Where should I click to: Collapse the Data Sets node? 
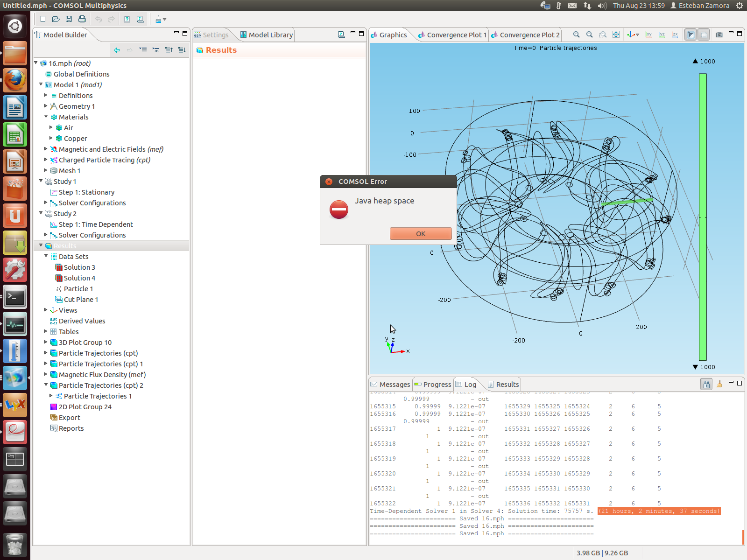click(46, 256)
